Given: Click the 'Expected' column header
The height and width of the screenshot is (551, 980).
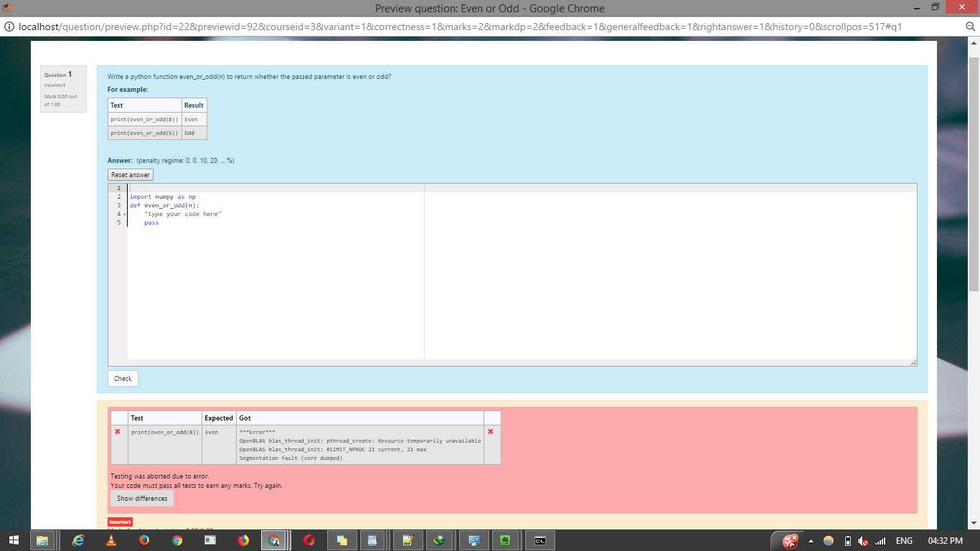Looking at the screenshot, I should [x=219, y=418].
